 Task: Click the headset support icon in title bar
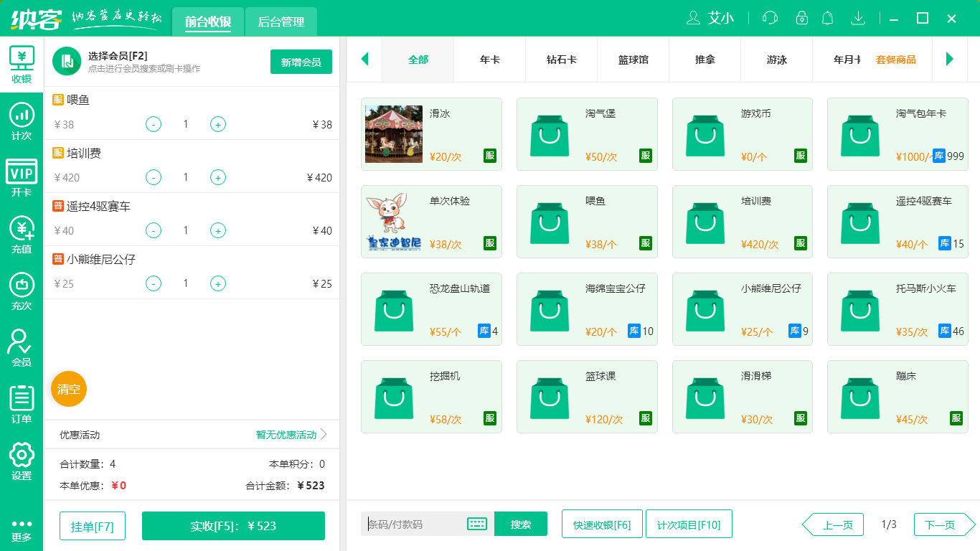[x=769, y=18]
